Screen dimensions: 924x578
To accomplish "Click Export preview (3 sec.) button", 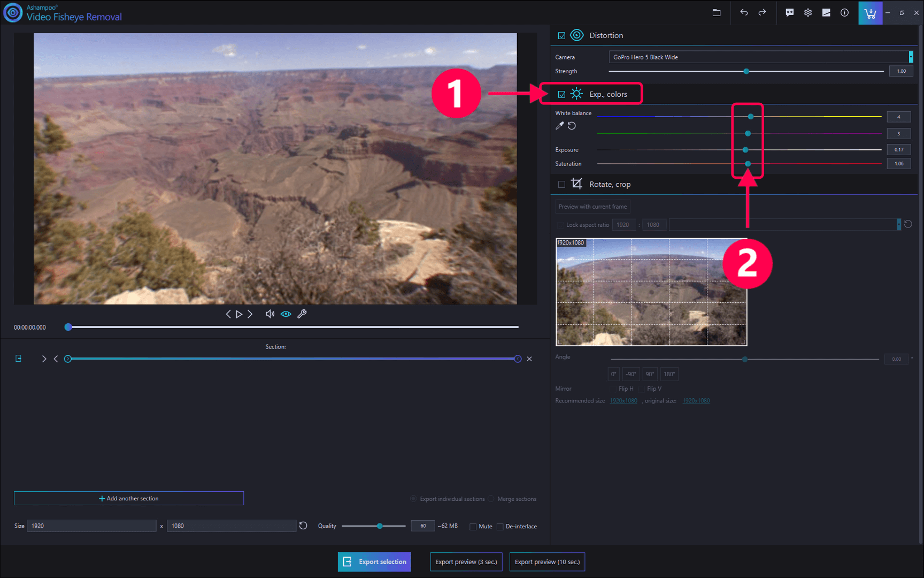I will (466, 562).
